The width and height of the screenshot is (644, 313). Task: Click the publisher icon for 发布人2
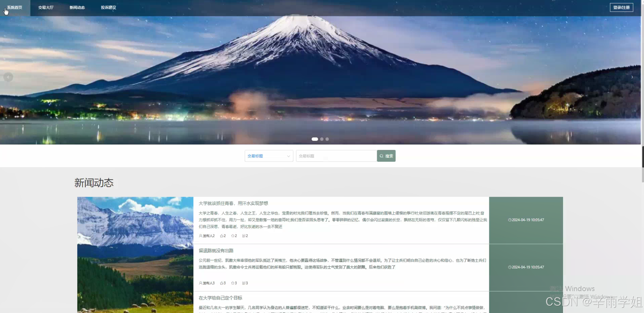(x=201, y=236)
